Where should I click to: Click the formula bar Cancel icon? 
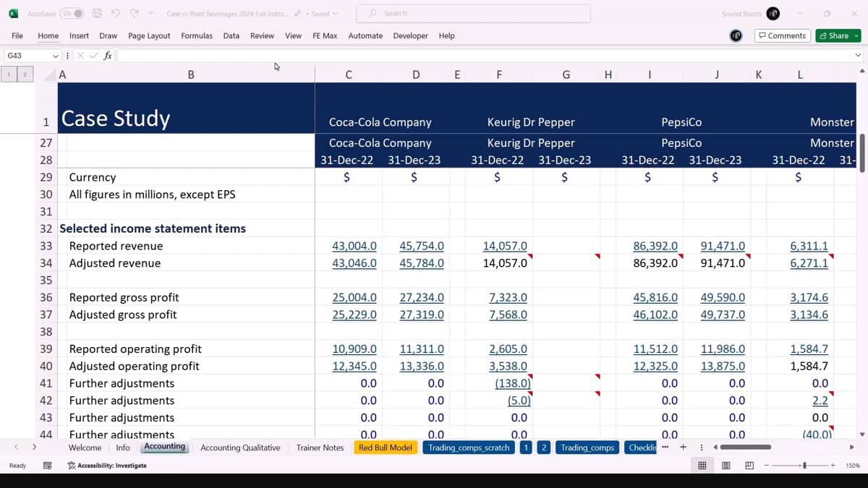coord(80,56)
